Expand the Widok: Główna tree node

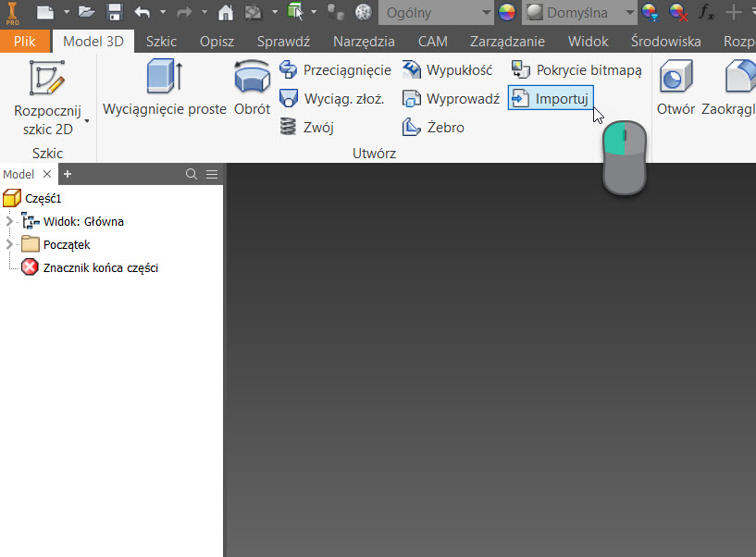tap(10, 222)
